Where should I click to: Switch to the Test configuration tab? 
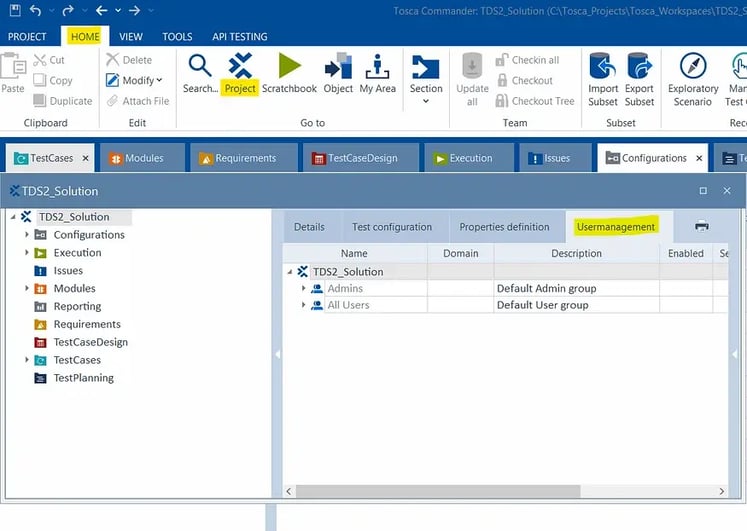[x=392, y=227]
